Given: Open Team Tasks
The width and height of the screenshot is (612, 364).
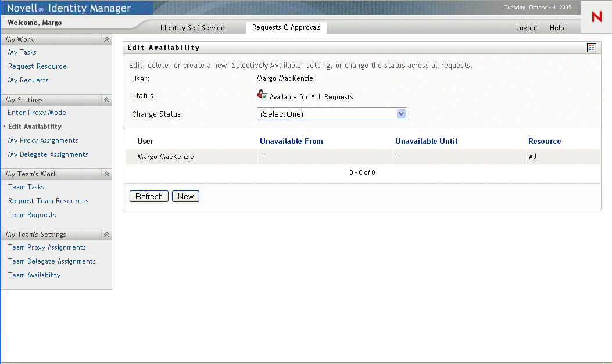Looking at the screenshot, I should 26,187.
